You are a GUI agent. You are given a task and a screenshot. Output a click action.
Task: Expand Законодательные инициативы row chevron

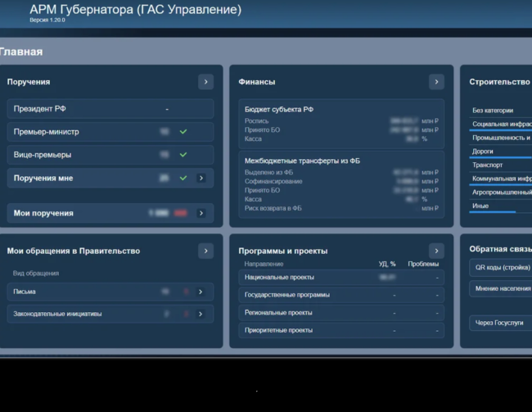click(201, 314)
